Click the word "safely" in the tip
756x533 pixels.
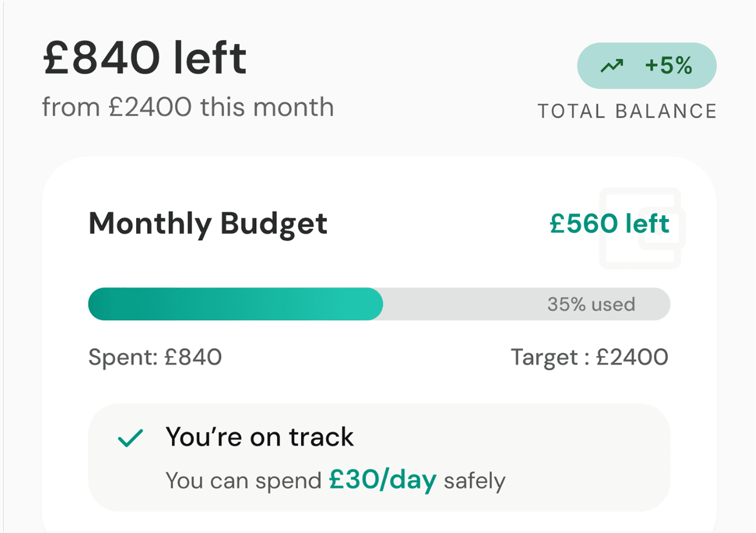click(475, 480)
